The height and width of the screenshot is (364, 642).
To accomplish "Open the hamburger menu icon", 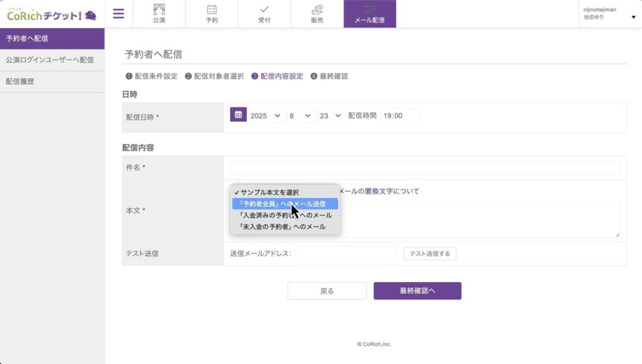I will pyautogui.click(x=118, y=14).
